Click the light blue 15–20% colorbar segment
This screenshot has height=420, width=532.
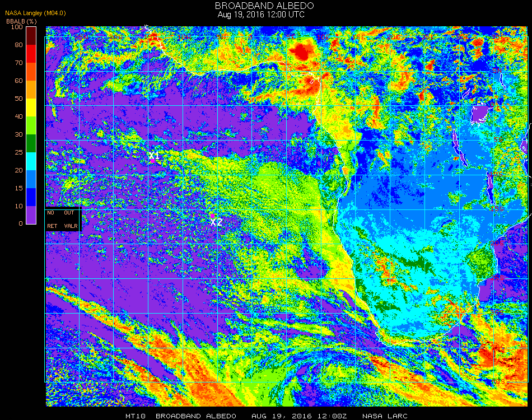click(x=31, y=179)
